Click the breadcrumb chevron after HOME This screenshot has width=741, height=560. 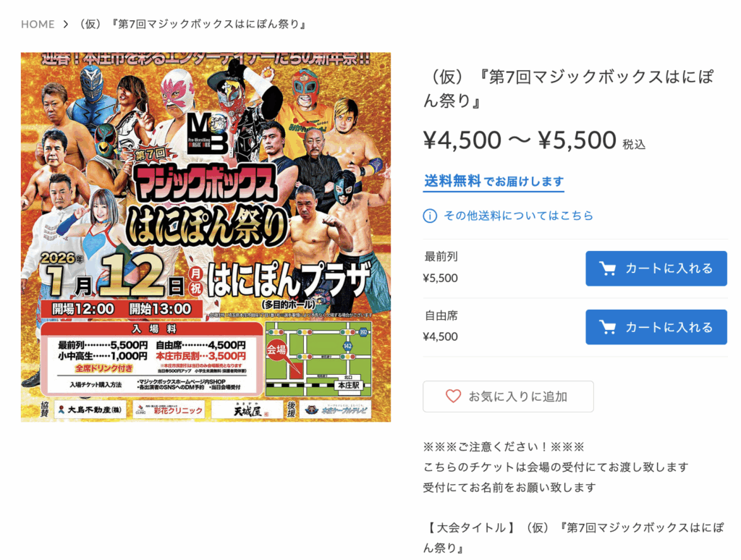click(x=66, y=24)
